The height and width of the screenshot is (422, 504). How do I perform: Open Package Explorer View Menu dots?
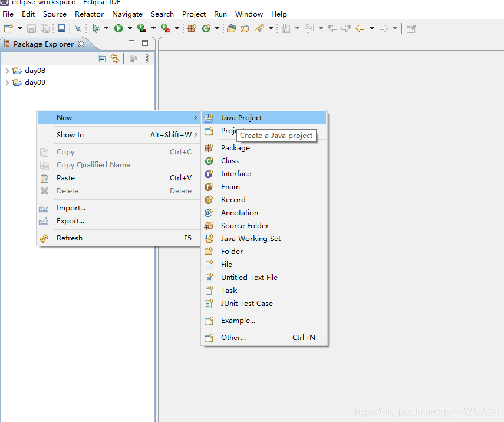[147, 58]
